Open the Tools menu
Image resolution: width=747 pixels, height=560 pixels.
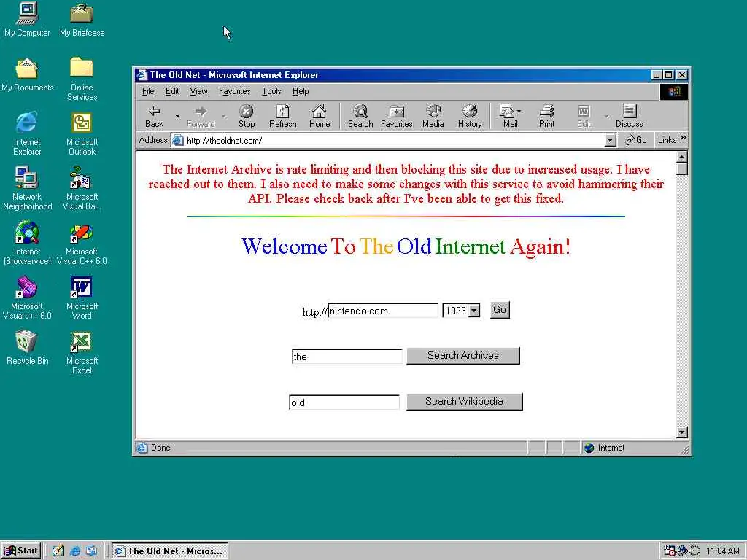[271, 91]
